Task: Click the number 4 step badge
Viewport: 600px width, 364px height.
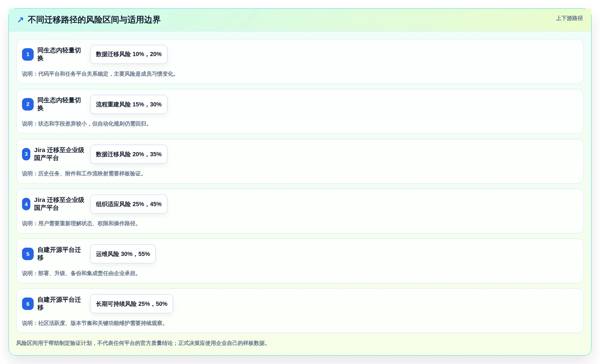Action: click(26, 204)
